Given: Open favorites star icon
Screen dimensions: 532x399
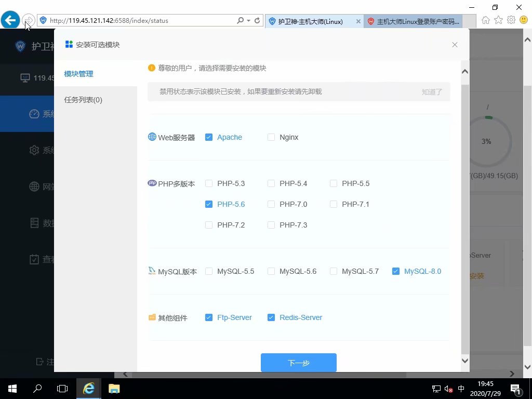Looking at the screenshot, I should click(498, 20).
